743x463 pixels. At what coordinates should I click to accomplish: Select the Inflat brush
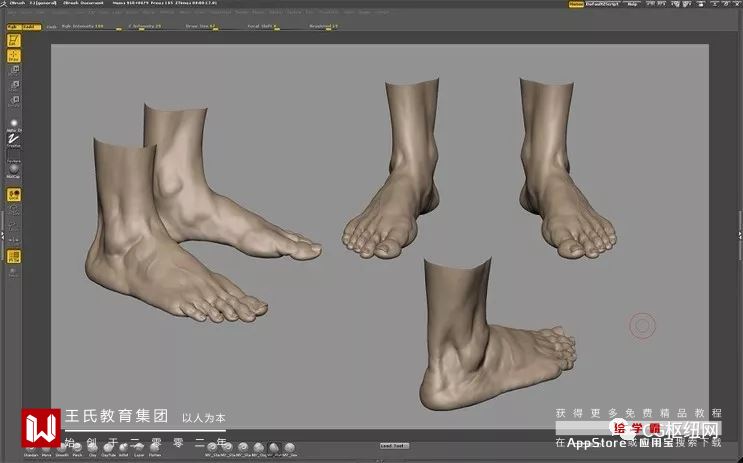coord(124,450)
